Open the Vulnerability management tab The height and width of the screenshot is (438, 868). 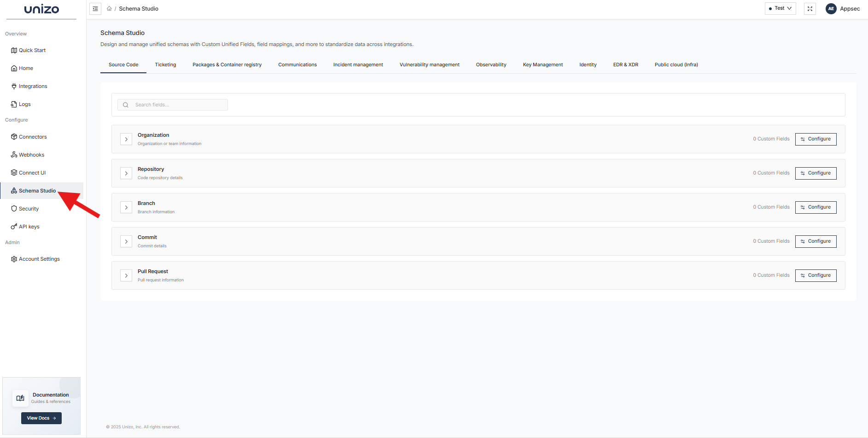pos(429,64)
